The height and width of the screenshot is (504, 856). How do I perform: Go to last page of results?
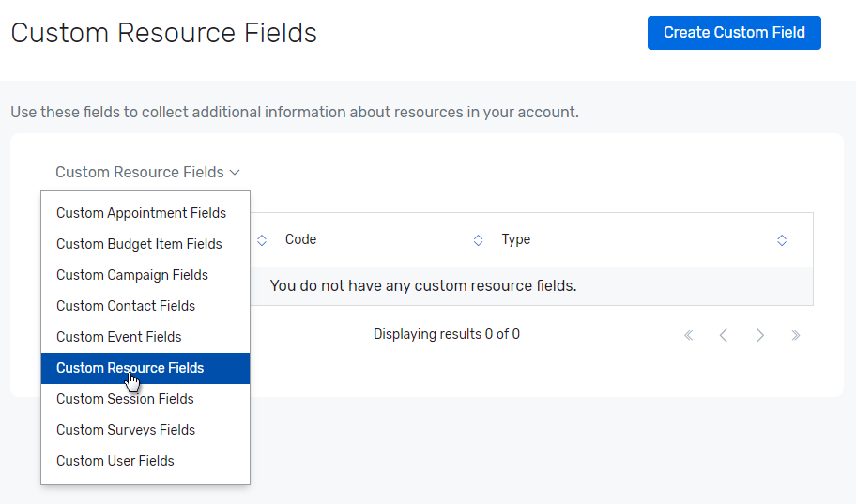(795, 335)
